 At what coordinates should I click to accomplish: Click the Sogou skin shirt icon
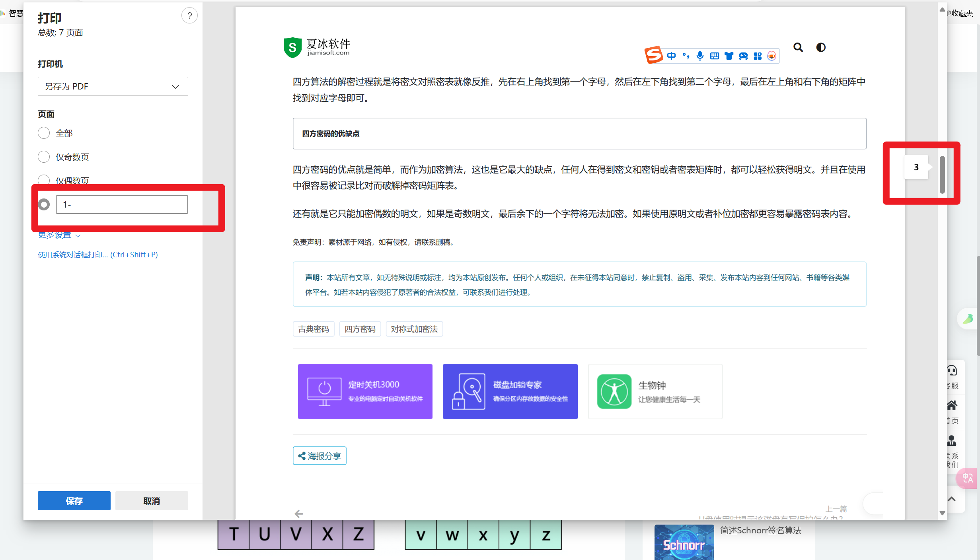(x=729, y=56)
